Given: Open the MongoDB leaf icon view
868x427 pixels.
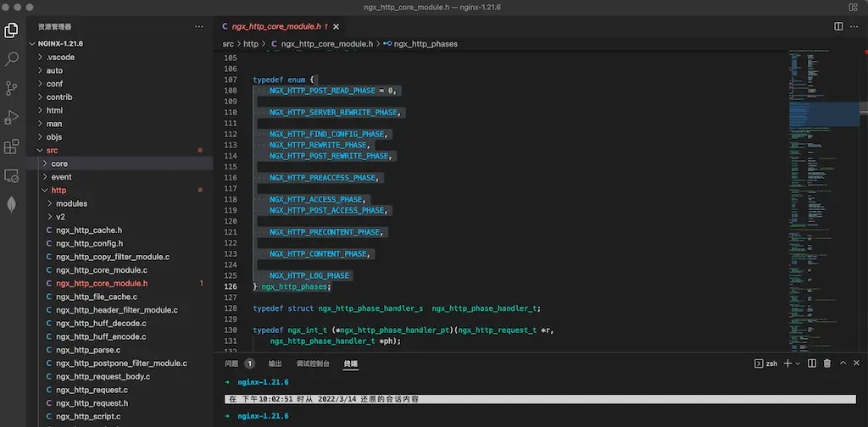Looking at the screenshot, I should 12,205.
